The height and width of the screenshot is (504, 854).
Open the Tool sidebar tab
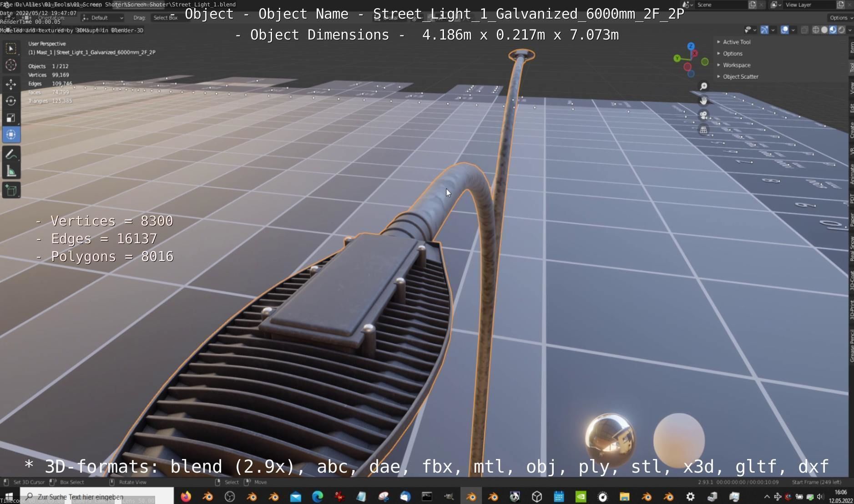[851, 67]
